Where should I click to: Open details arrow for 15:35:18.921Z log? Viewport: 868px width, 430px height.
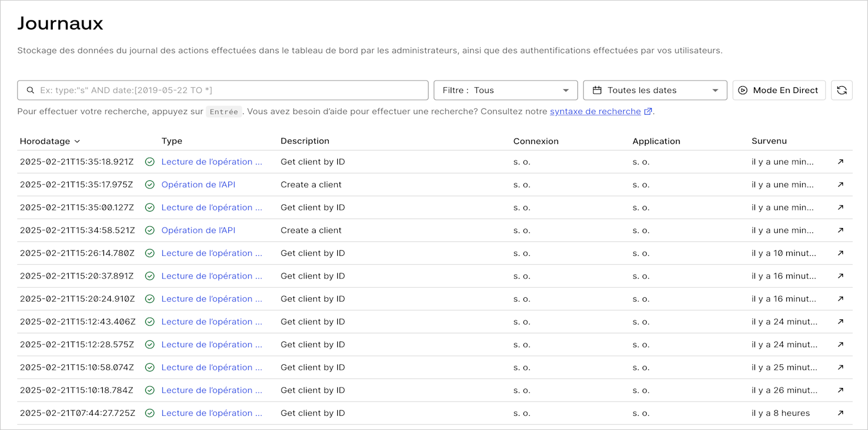click(x=841, y=162)
